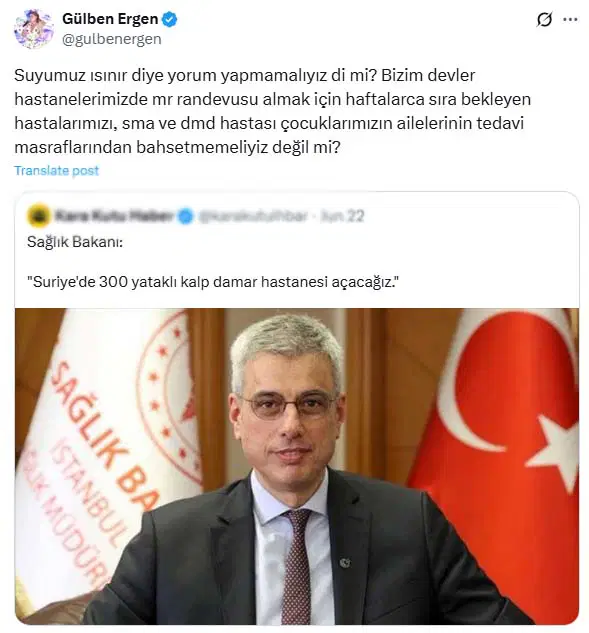Image resolution: width=589 pixels, height=633 pixels.
Task: Click the quoted text about Suriye hospital
Action: 213,282
